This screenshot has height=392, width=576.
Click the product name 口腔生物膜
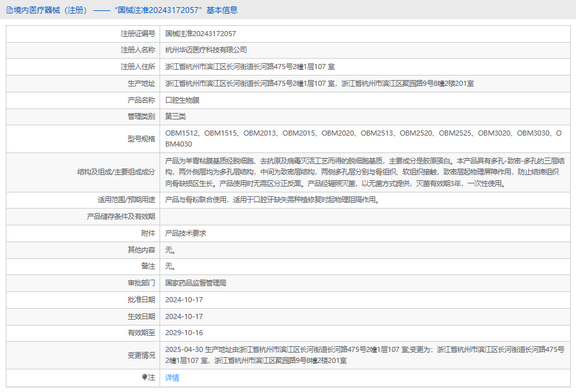click(x=183, y=100)
